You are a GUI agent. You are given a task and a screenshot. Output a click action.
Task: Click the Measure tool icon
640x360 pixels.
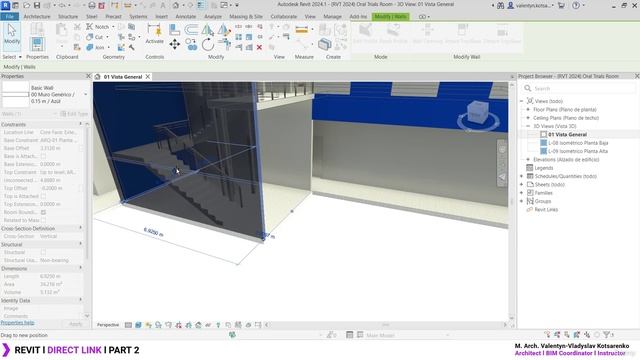[x=302, y=30]
